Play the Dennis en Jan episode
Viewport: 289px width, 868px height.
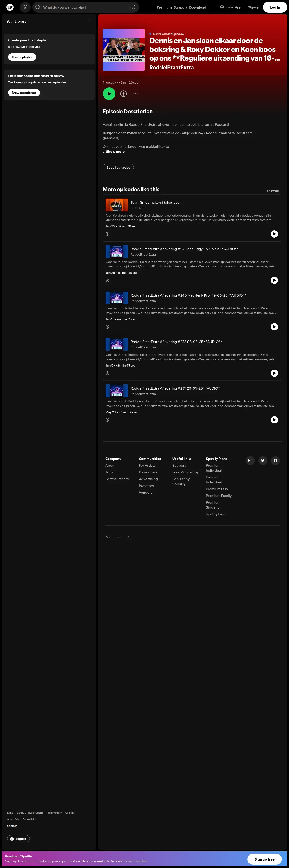[109, 94]
